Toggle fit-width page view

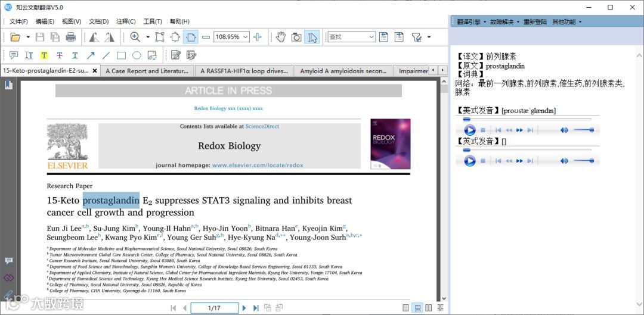click(x=191, y=37)
